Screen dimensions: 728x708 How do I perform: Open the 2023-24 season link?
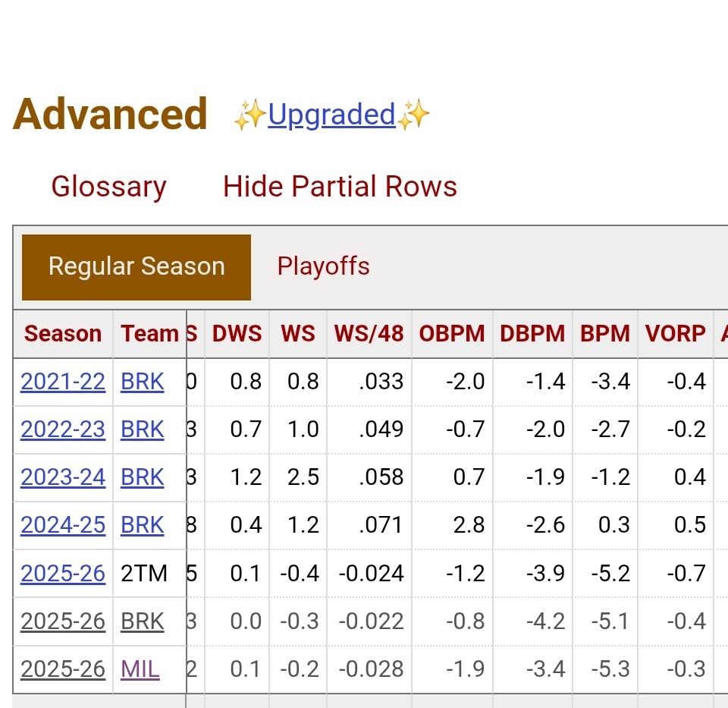pos(63,477)
